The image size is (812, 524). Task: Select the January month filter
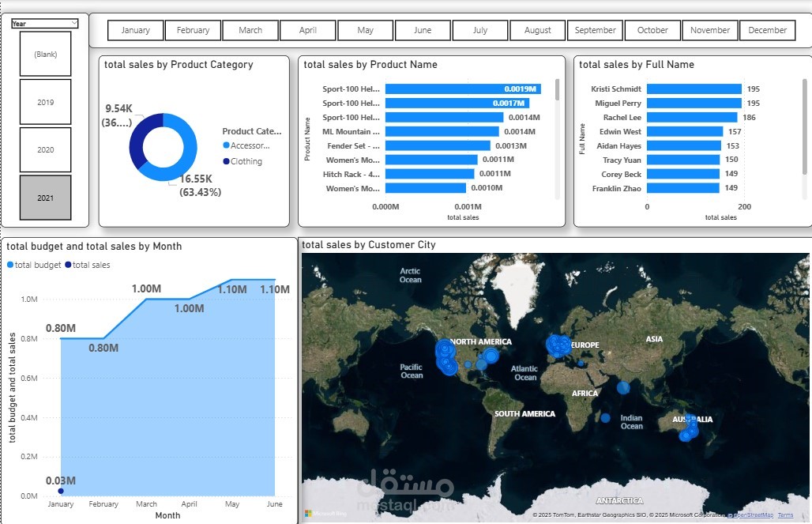click(x=135, y=30)
